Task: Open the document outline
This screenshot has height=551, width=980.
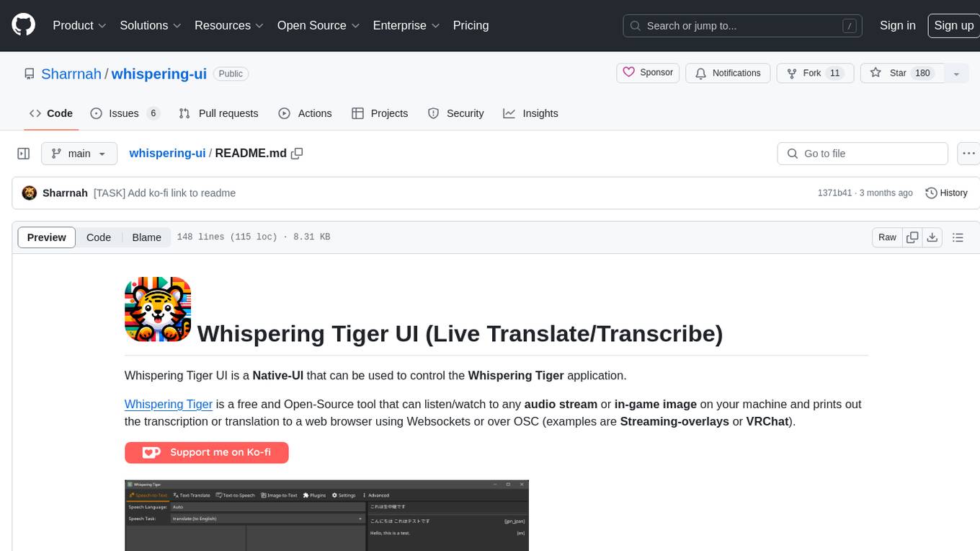Action: coord(958,237)
